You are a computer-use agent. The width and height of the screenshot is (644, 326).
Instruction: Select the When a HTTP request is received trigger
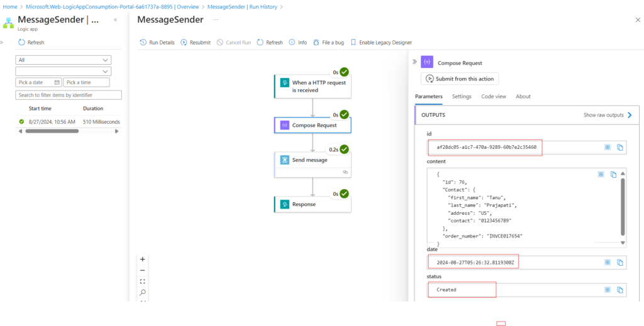pos(313,86)
